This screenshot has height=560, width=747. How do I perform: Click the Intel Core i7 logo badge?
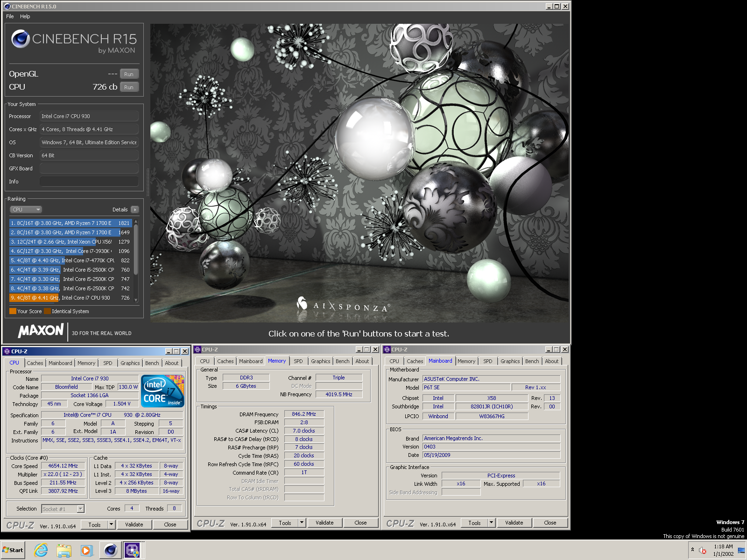(162, 391)
